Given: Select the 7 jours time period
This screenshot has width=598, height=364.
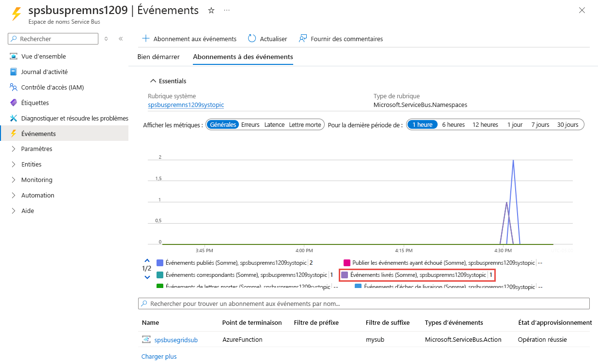Looking at the screenshot, I should 540,124.
